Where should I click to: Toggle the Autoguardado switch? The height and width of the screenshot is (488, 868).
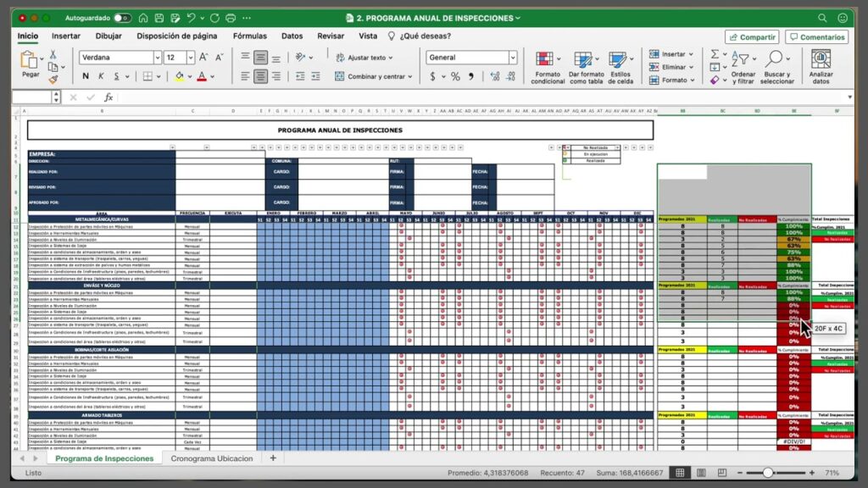point(123,18)
